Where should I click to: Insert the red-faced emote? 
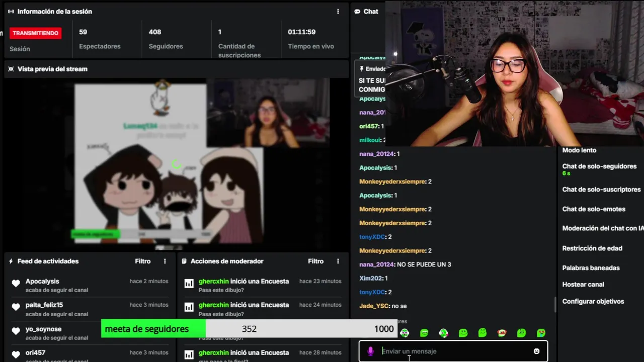(502, 333)
